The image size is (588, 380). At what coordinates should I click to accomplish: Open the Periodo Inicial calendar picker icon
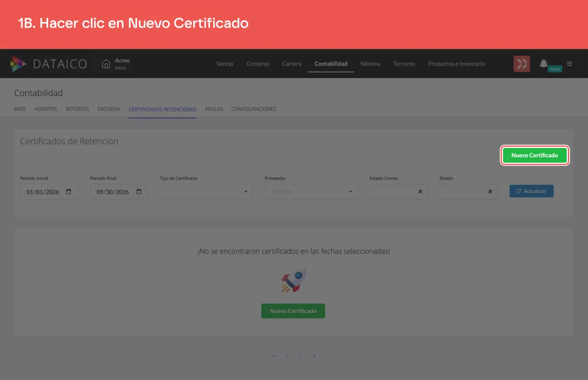click(69, 192)
